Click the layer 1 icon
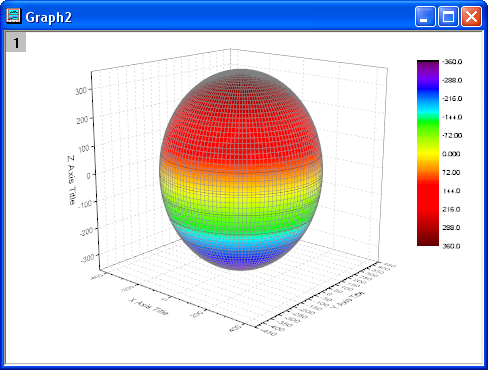The width and height of the screenshot is (488, 370). point(16,42)
